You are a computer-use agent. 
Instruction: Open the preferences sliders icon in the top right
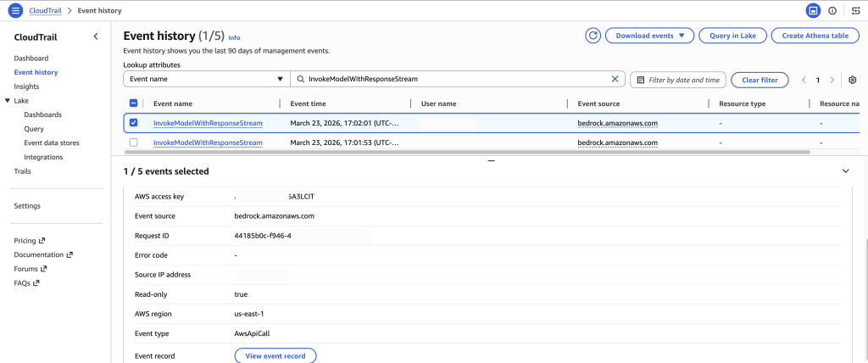[x=856, y=10]
